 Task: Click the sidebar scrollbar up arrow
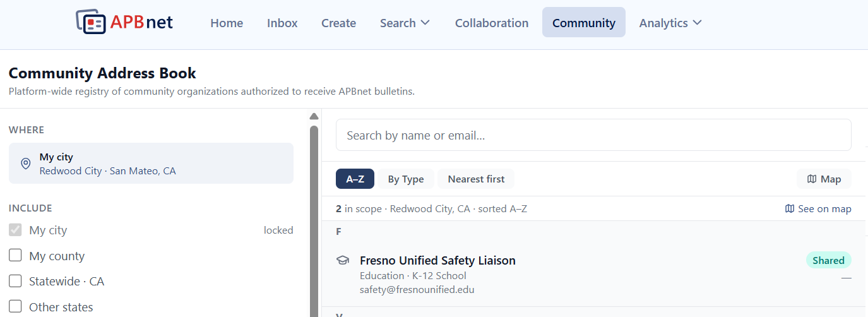pyautogui.click(x=314, y=117)
